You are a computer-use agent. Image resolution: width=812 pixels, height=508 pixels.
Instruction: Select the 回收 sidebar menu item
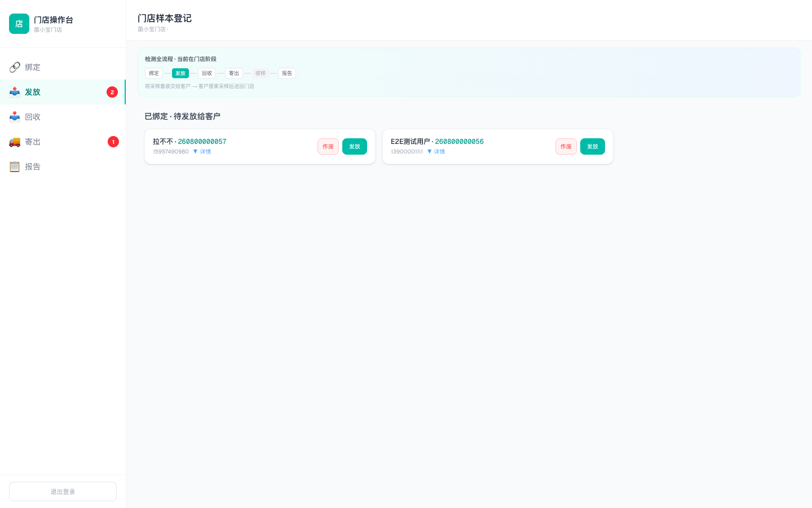(x=63, y=117)
